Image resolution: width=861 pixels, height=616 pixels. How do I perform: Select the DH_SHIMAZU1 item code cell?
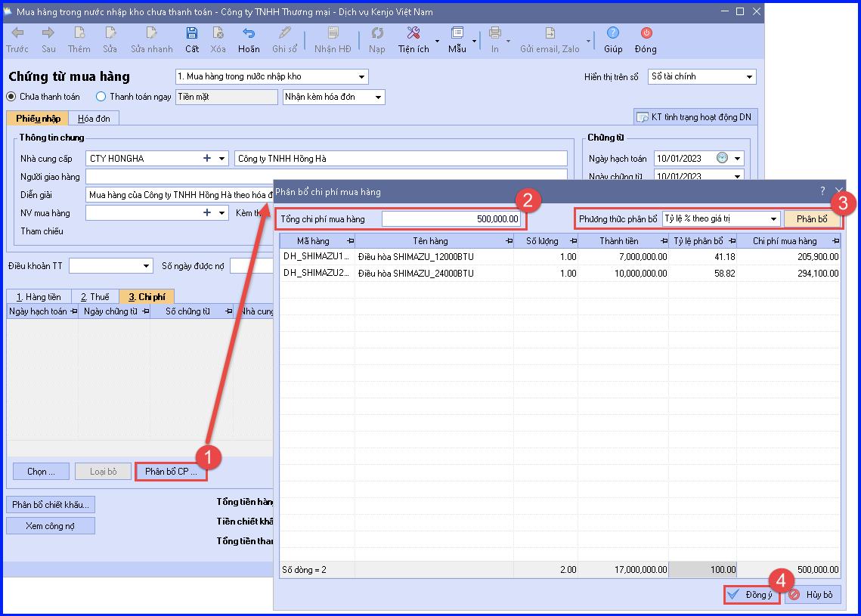(317, 257)
